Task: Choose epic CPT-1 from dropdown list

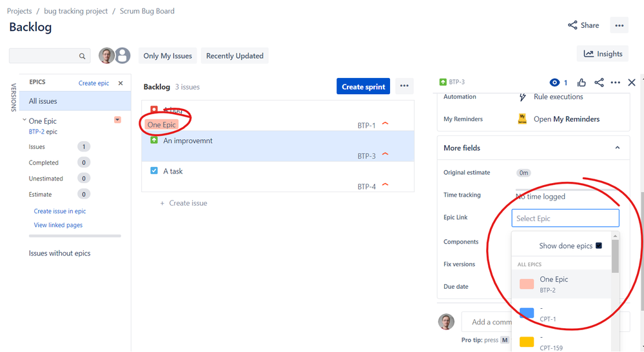Action: click(561, 313)
